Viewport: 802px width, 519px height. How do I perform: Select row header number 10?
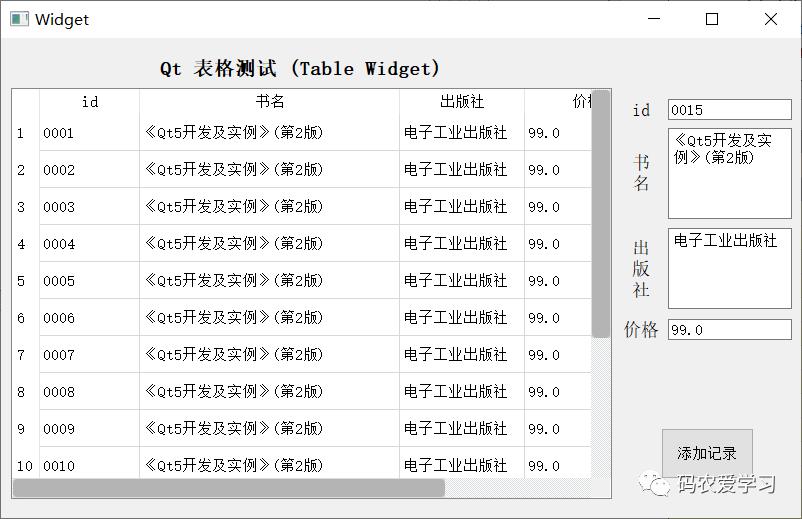[26, 464]
